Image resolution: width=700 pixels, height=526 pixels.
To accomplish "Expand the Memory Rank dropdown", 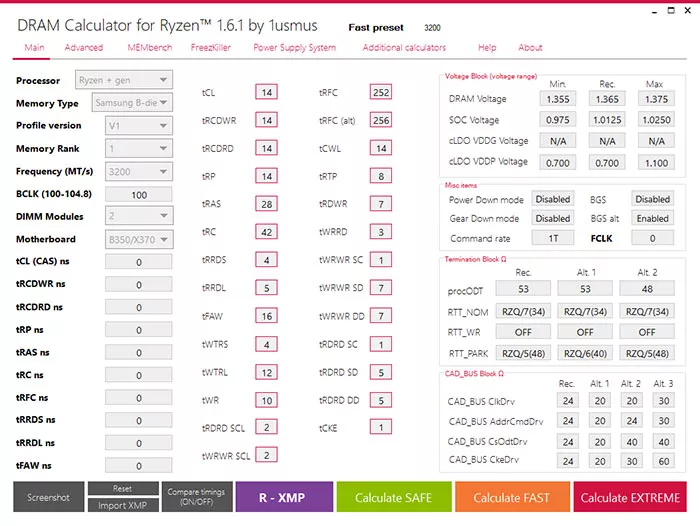I will 139,149.
